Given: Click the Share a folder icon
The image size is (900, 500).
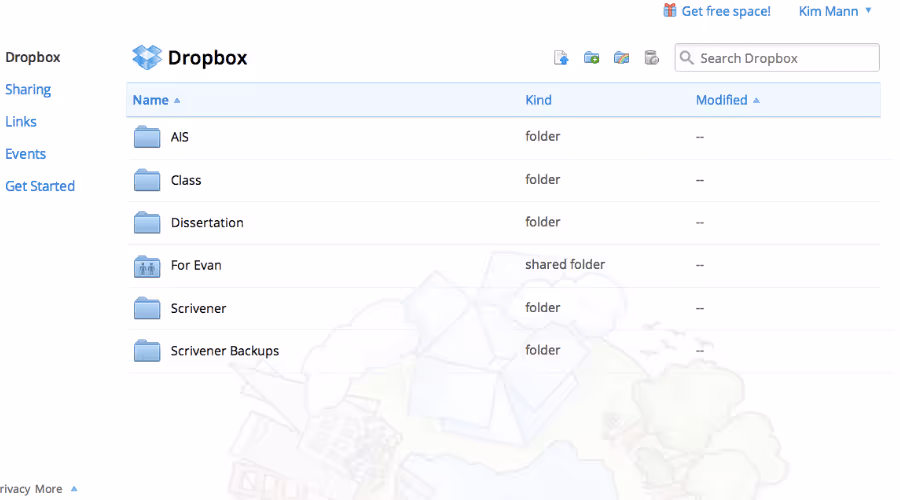Looking at the screenshot, I should [x=621, y=58].
